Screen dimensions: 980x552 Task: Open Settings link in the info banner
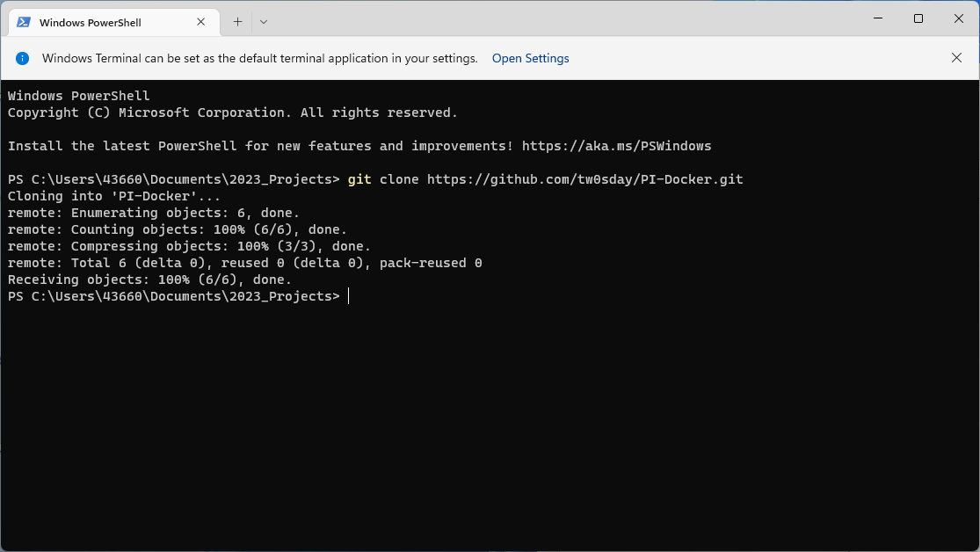pos(530,58)
